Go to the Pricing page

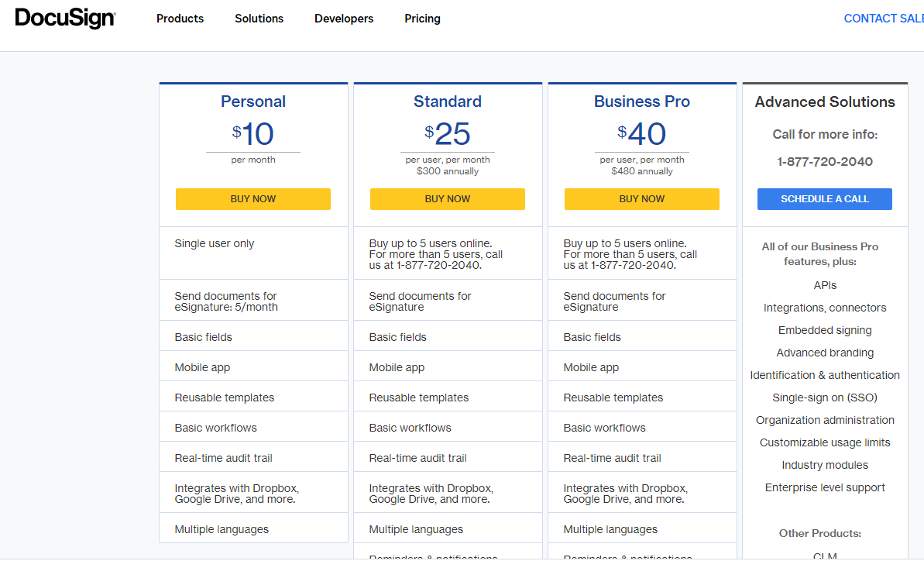tap(422, 19)
